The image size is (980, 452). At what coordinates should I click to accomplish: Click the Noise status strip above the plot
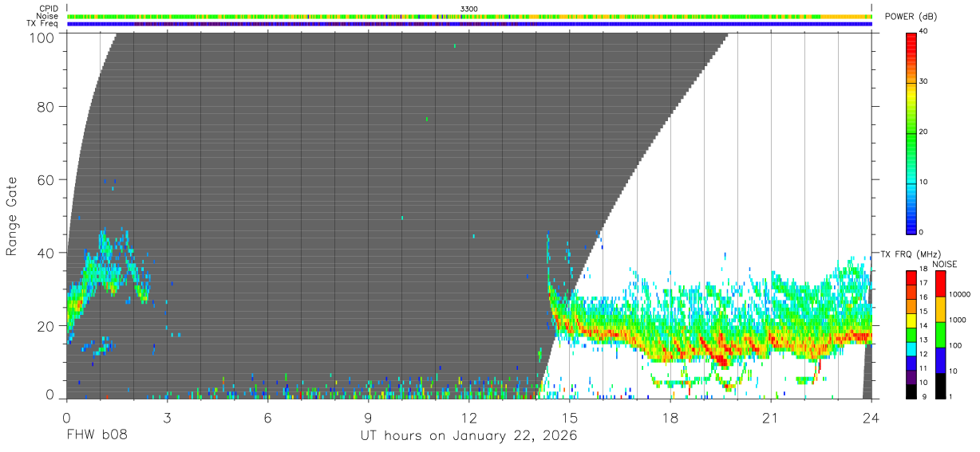[469, 16]
